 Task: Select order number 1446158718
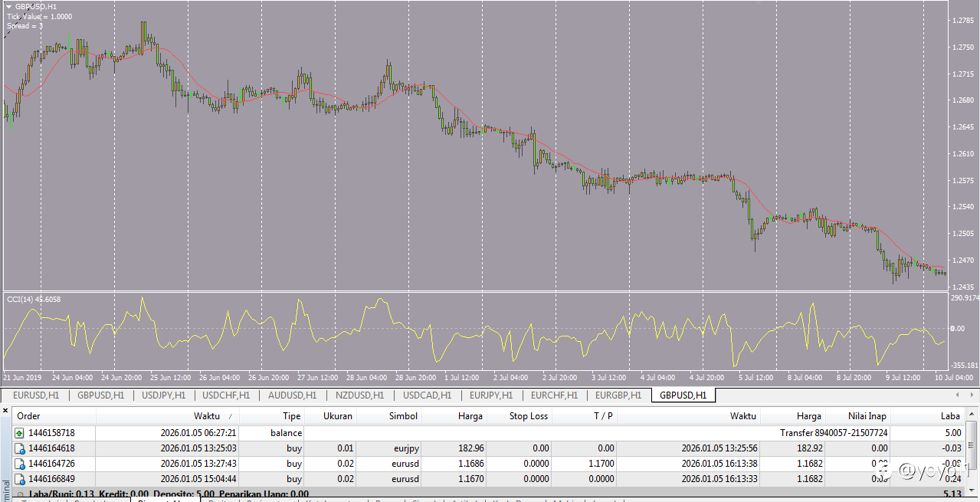51,433
